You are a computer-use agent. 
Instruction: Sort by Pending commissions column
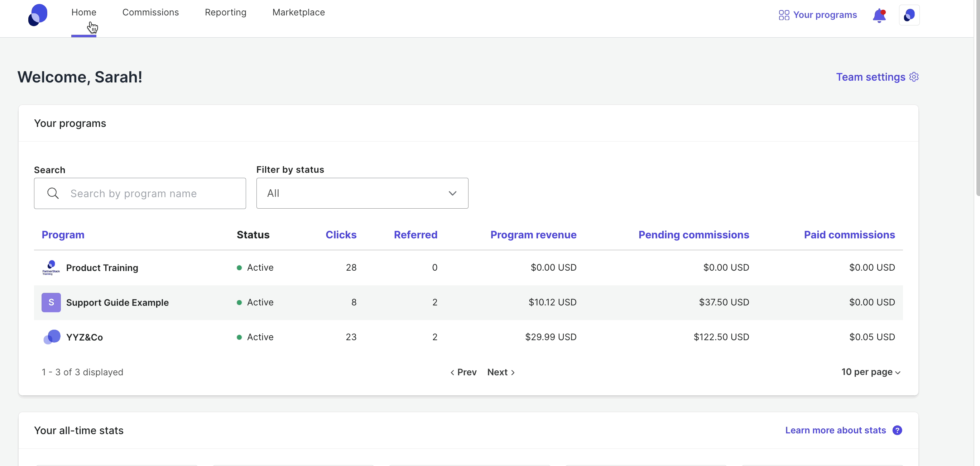pos(694,234)
